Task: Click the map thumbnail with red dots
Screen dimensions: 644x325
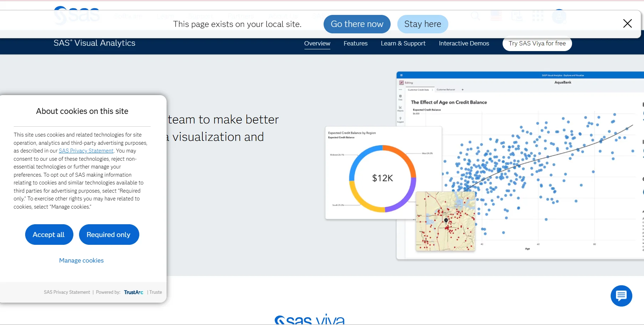Action: click(445, 221)
